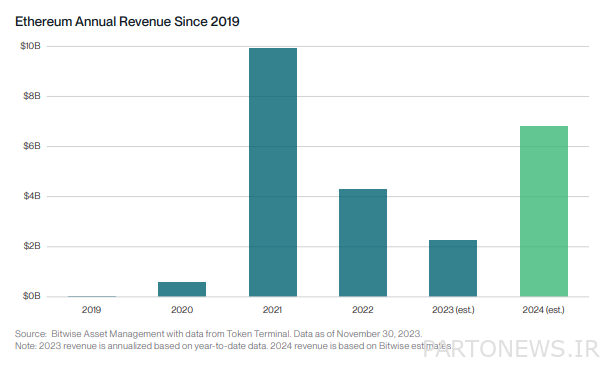Click the '2023 (est.)' x-axis label

(x=453, y=310)
